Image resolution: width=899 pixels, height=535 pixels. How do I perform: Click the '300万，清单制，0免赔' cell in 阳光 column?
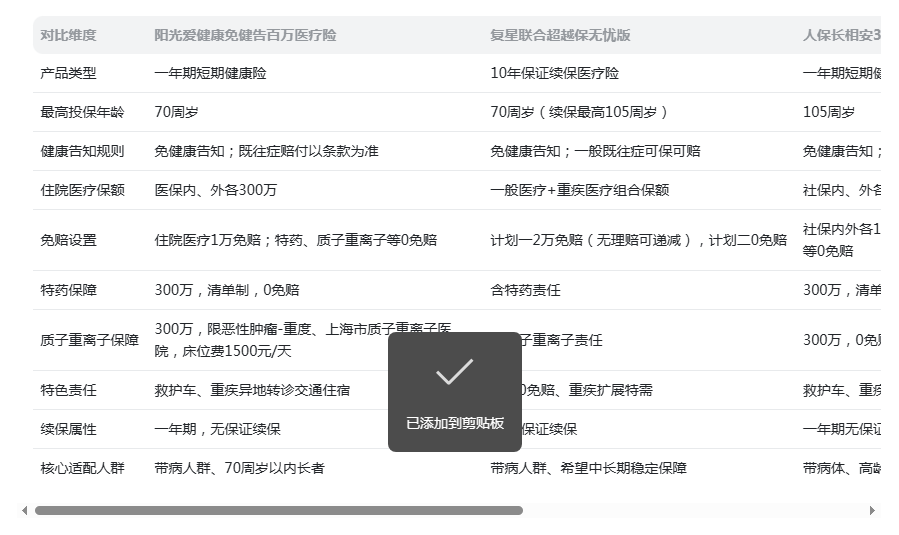pyautogui.click(x=227, y=290)
